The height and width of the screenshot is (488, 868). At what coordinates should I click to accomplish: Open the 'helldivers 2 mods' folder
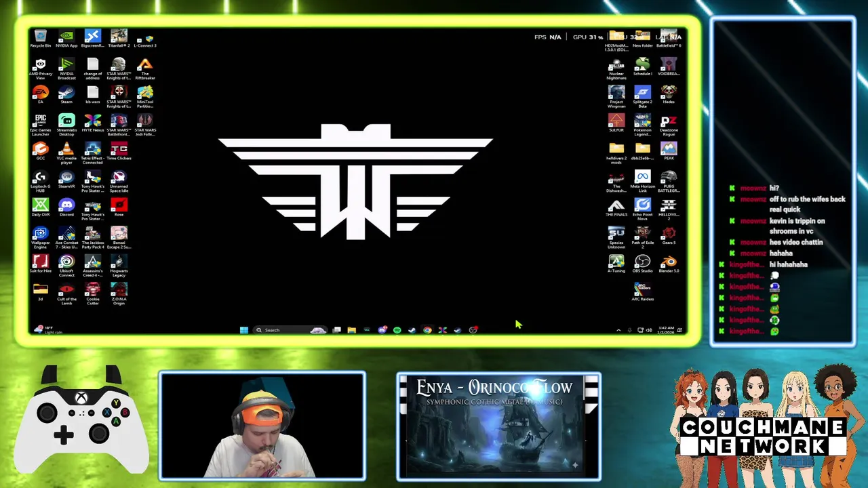(616, 153)
